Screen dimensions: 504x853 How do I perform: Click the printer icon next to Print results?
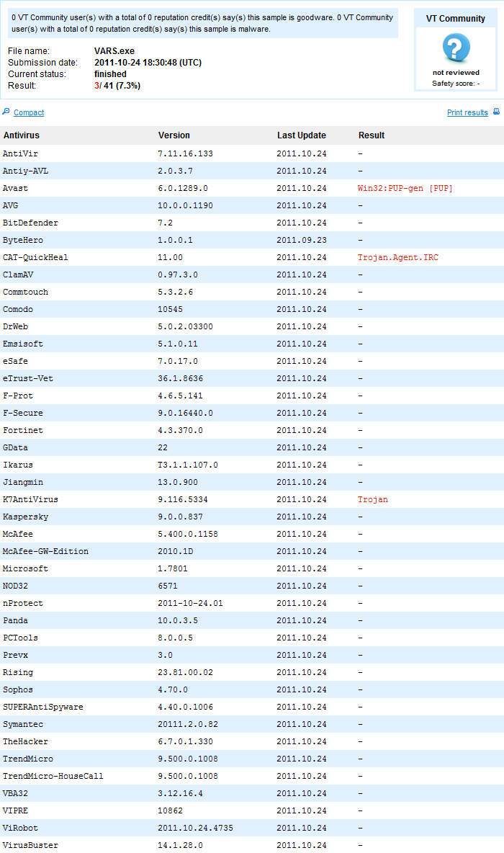click(x=496, y=112)
